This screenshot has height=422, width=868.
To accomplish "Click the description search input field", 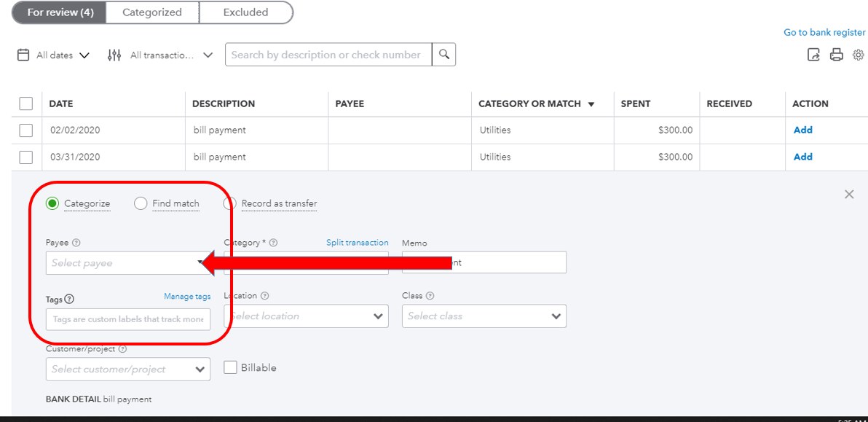I will click(x=328, y=55).
